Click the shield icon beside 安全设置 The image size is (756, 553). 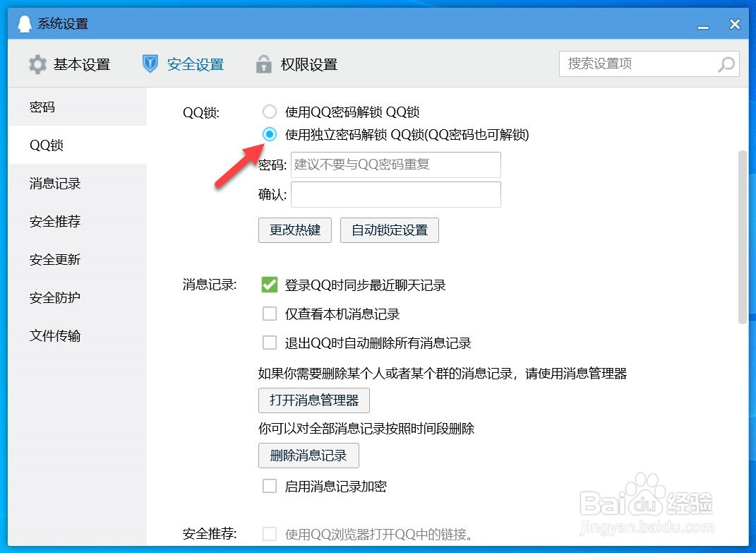(150, 63)
